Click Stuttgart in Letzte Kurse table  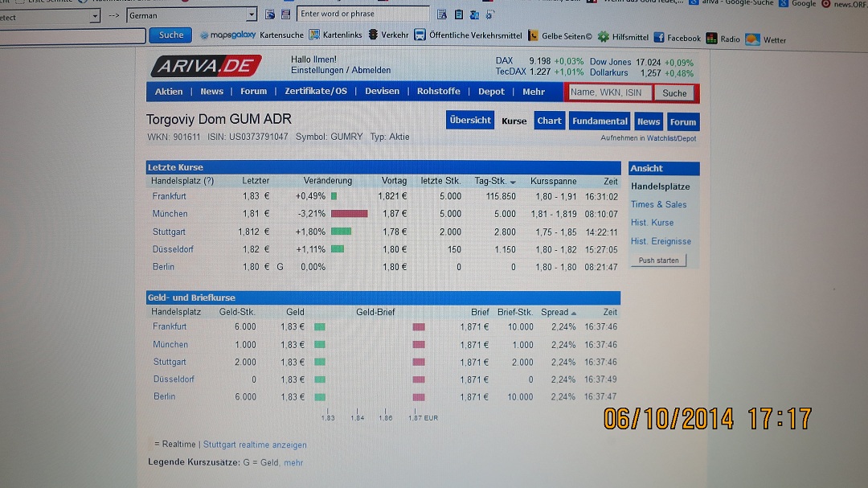coord(169,232)
